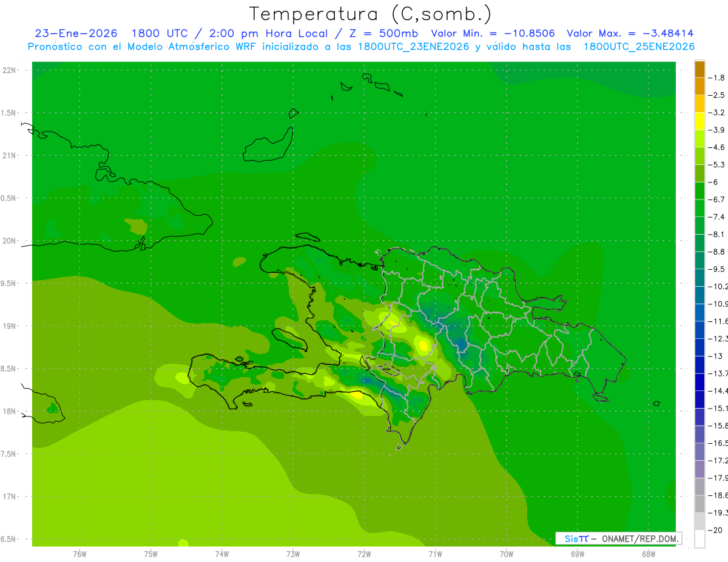Click the '20N' latitude label
Image resolution: width=728 pixels, height=562 pixels.
pyautogui.click(x=9, y=241)
